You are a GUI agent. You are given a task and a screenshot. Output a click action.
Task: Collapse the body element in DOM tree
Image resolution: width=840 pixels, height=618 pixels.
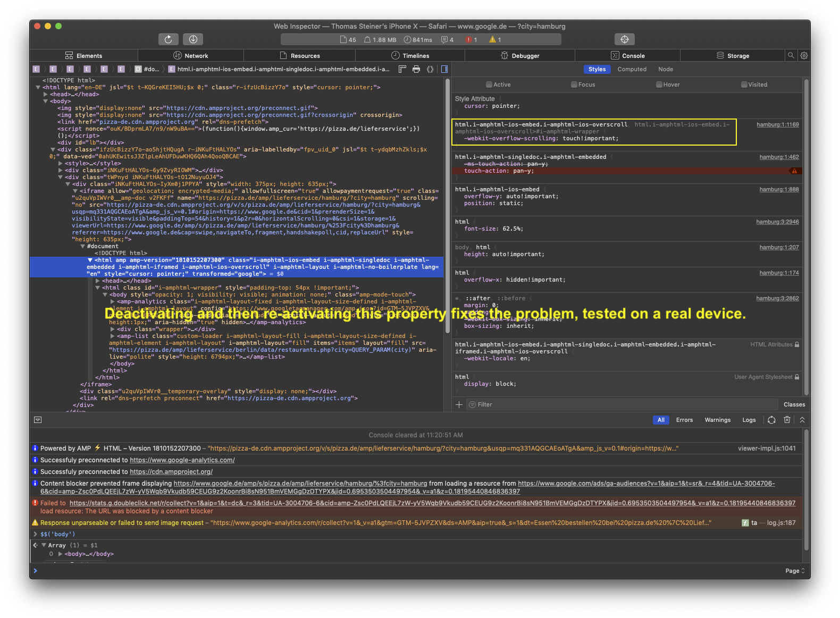coord(46,101)
